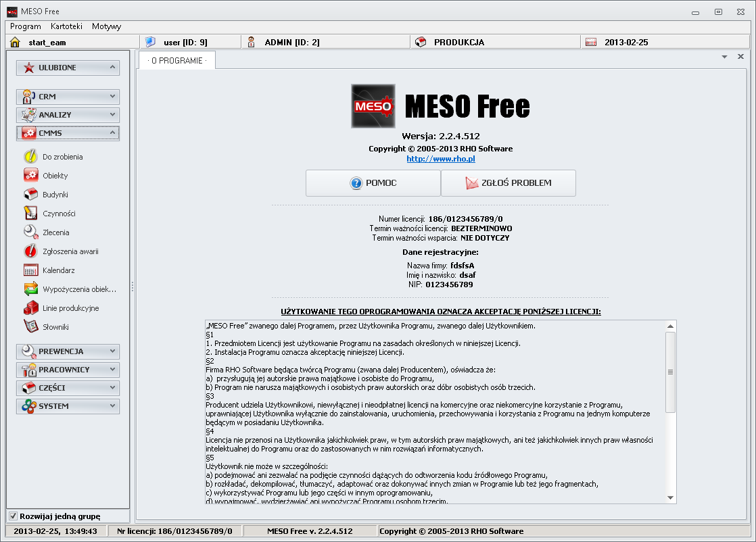Open the Wypożyczenia obiektów icon
The width and height of the screenshot is (756, 542).
pyautogui.click(x=31, y=289)
